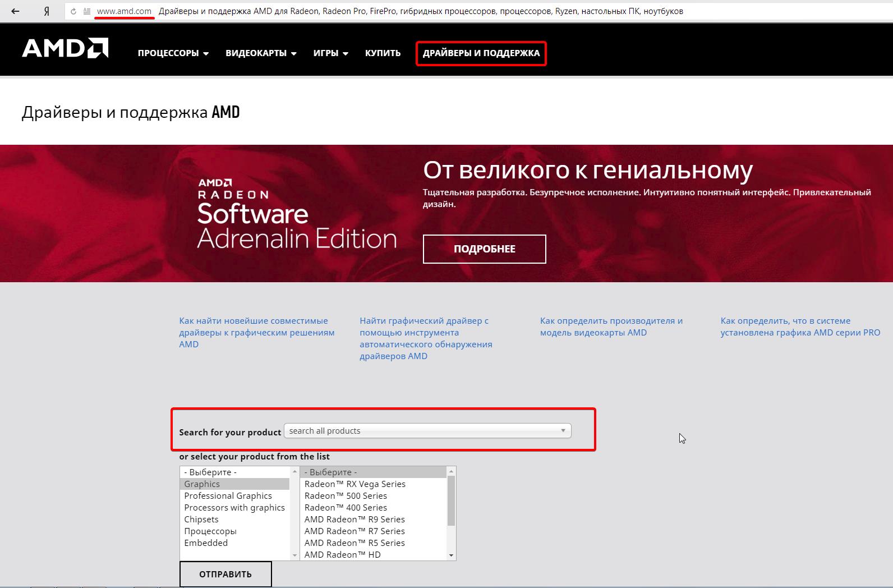The image size is (893, 588).
Task: Select Radeon RX Vega Series
Action: [373, 484]
